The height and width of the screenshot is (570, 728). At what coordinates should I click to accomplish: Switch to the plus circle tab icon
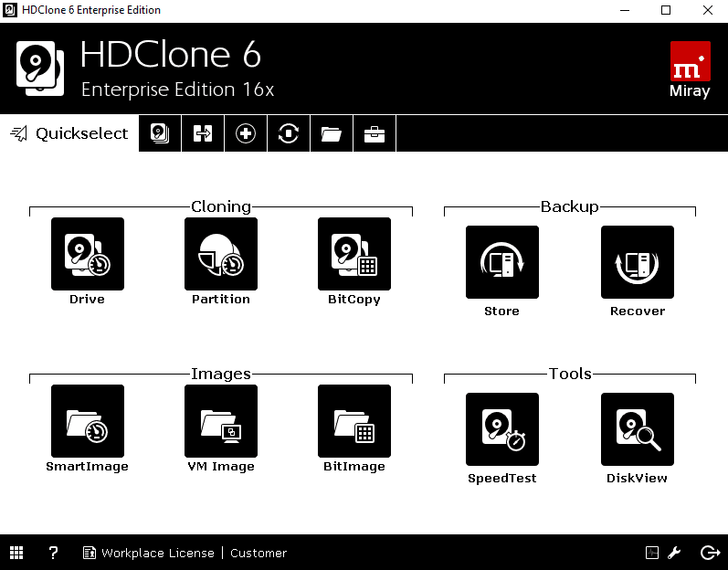(245, 133)
